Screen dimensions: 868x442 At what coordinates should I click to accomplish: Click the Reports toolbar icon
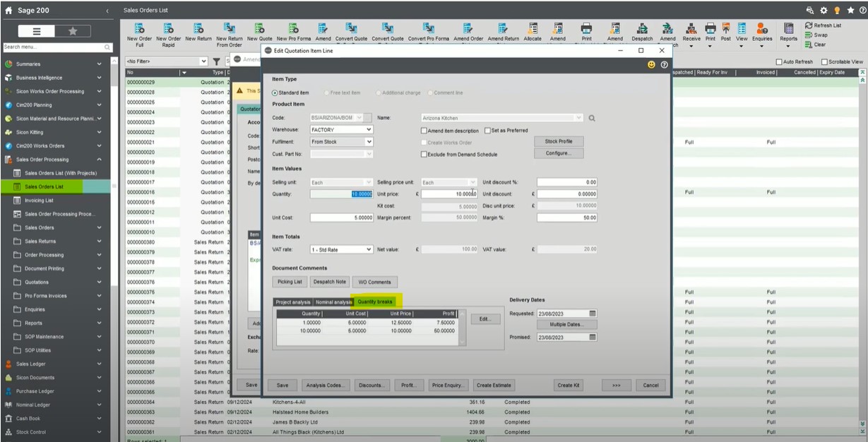click(789, 28)
